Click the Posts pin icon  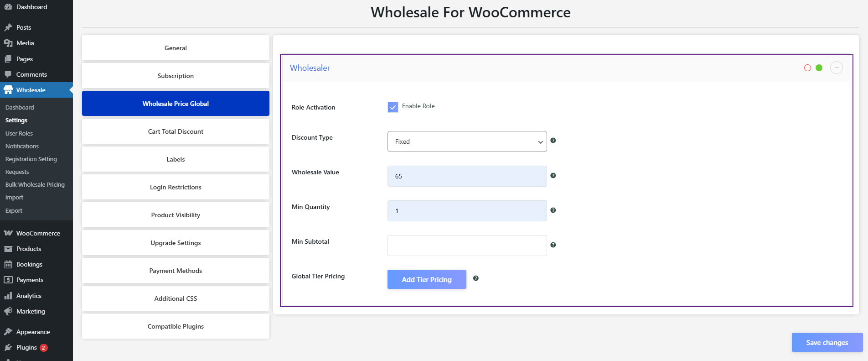[x=8, y=27]
